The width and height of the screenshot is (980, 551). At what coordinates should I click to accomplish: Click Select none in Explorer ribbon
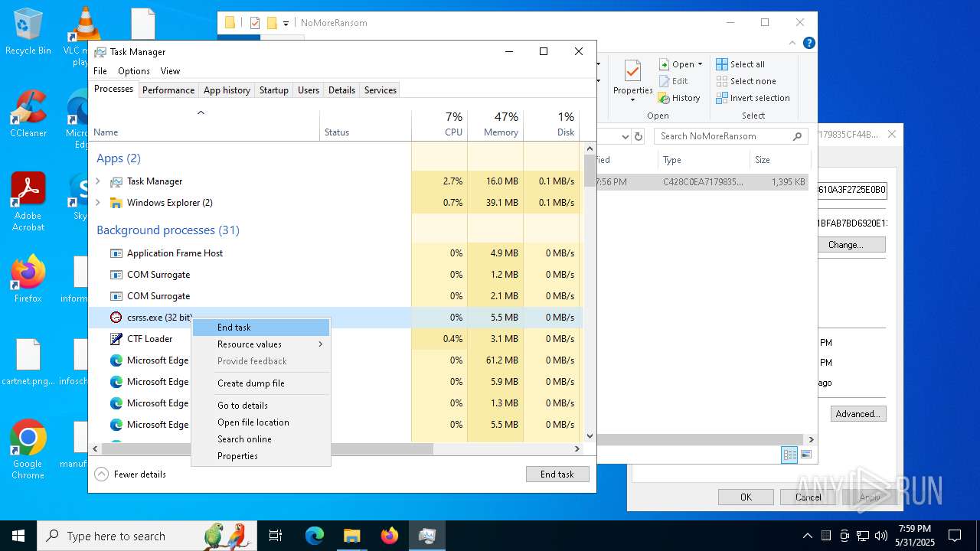[746, 81]
